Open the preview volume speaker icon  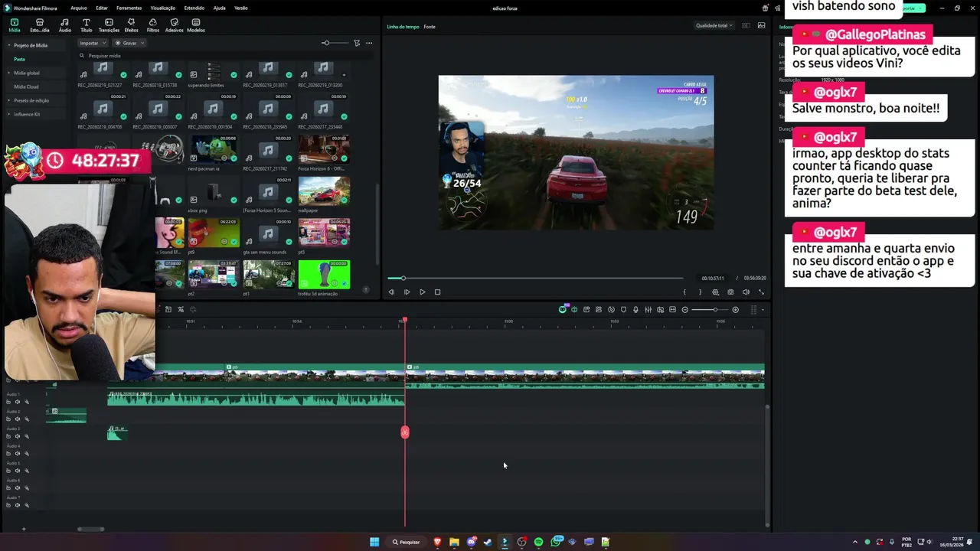(x=746, y=292)
